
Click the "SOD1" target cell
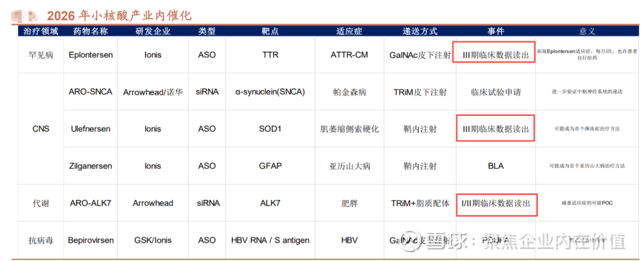coord(270,129)
